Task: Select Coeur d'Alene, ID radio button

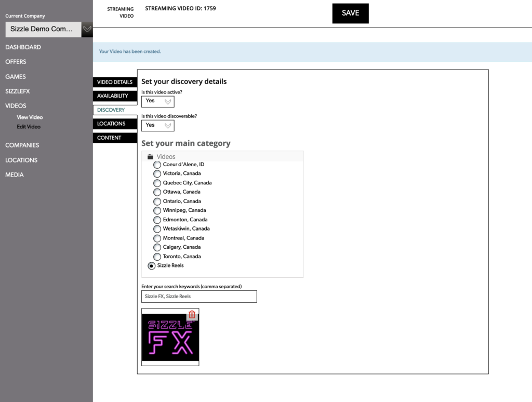Action: coord(157,165)
